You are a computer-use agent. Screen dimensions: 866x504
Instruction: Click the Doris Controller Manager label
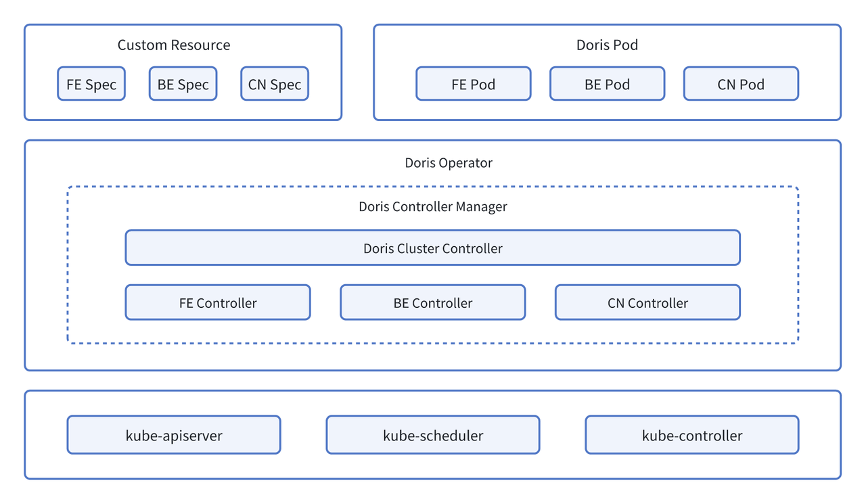click(x=432, y=206)
